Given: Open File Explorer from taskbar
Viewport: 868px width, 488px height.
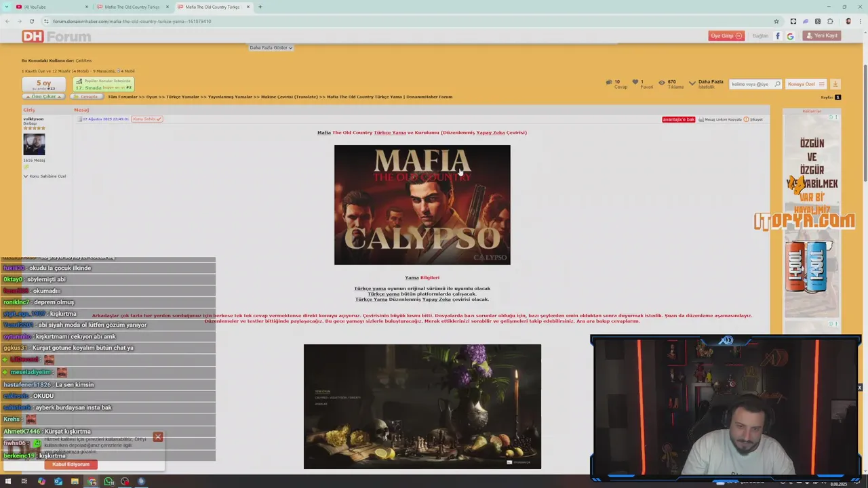Looking at the screenshot, I should [75, 481].
